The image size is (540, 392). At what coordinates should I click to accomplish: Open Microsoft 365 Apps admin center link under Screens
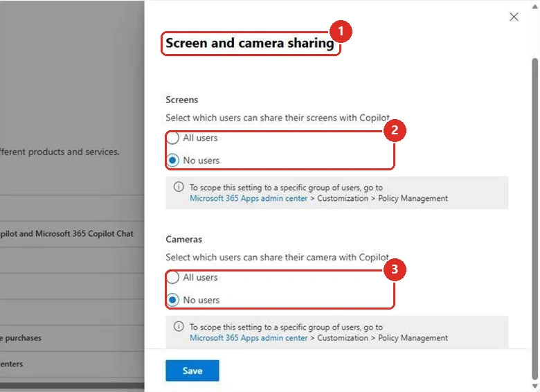pos(249,198)
